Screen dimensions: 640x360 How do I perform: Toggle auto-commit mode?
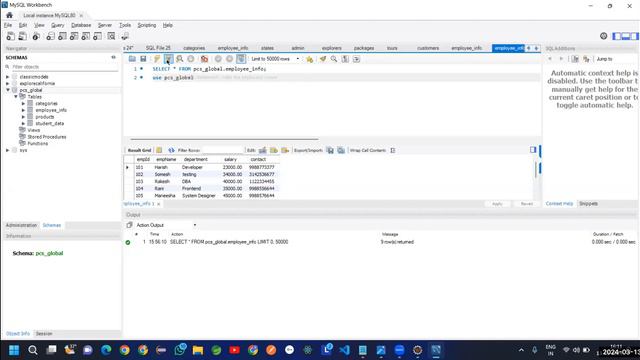click(x=241, y=59)
